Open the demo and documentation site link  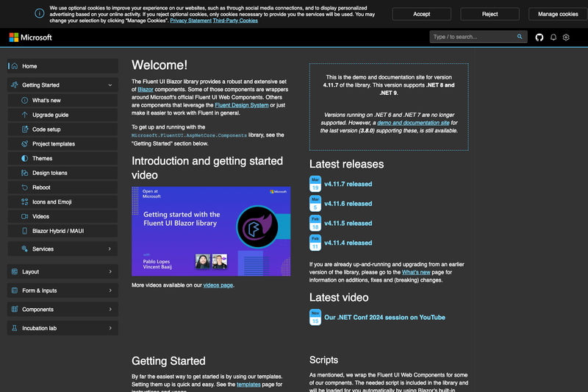[x=413, y=123]
